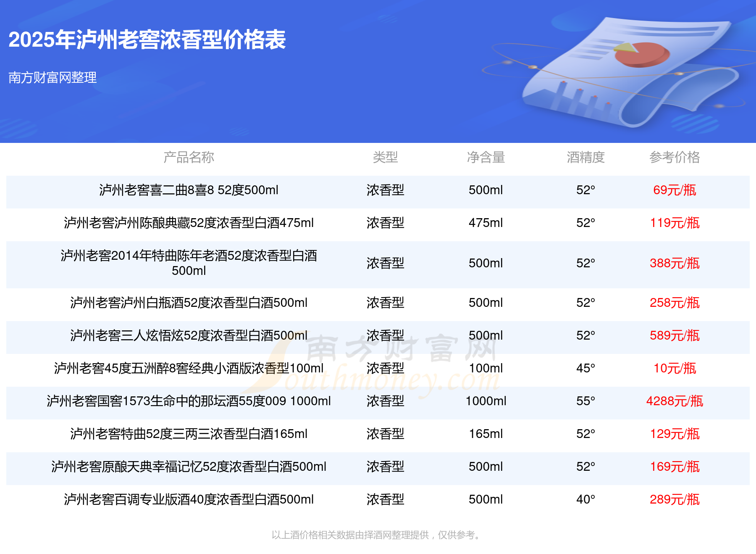The image size is (756, 554).
Task: Click the 475ml net content value
Action: pyautogui.click(x=486, y=223)
